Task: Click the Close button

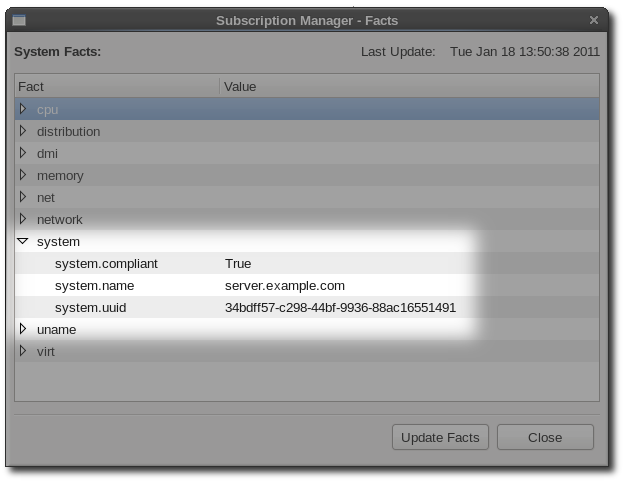Action: pos(545,437)
